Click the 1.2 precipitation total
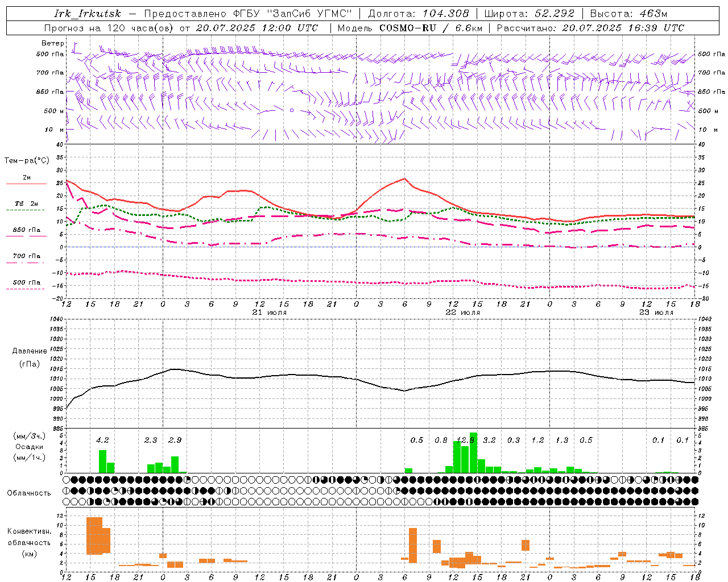Image resolution: width=728 pixels, height=582 pixels. click(537, 440)
